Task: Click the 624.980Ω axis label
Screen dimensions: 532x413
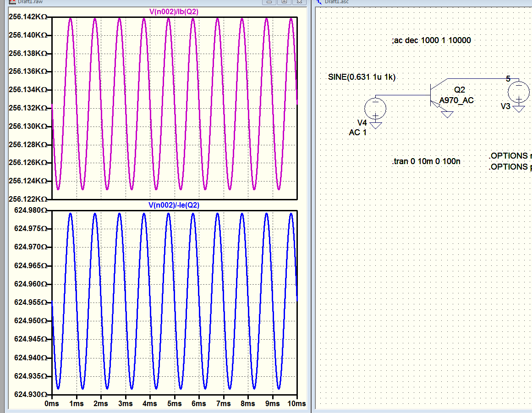Action: click(x=31, y=210)
